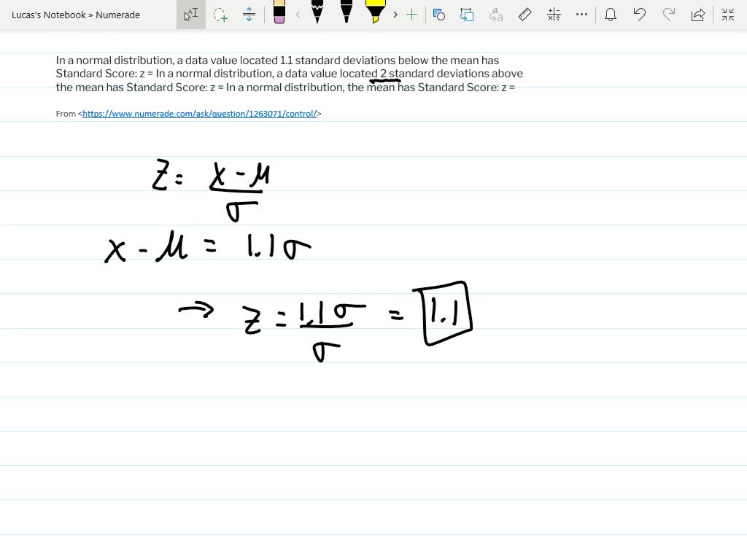Click the Ink to Text icon
This screenshot has width=747, height=560.
tap(496, 15)
